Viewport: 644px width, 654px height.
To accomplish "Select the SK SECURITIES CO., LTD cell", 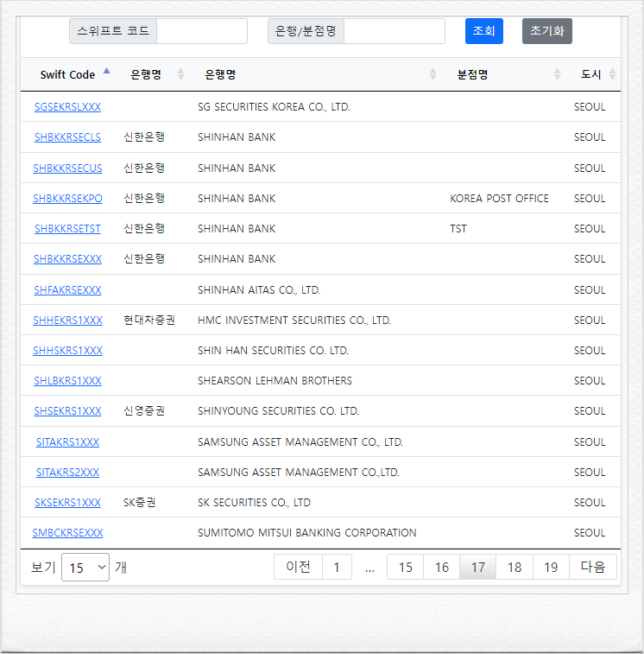I will [x=254, y=503].
